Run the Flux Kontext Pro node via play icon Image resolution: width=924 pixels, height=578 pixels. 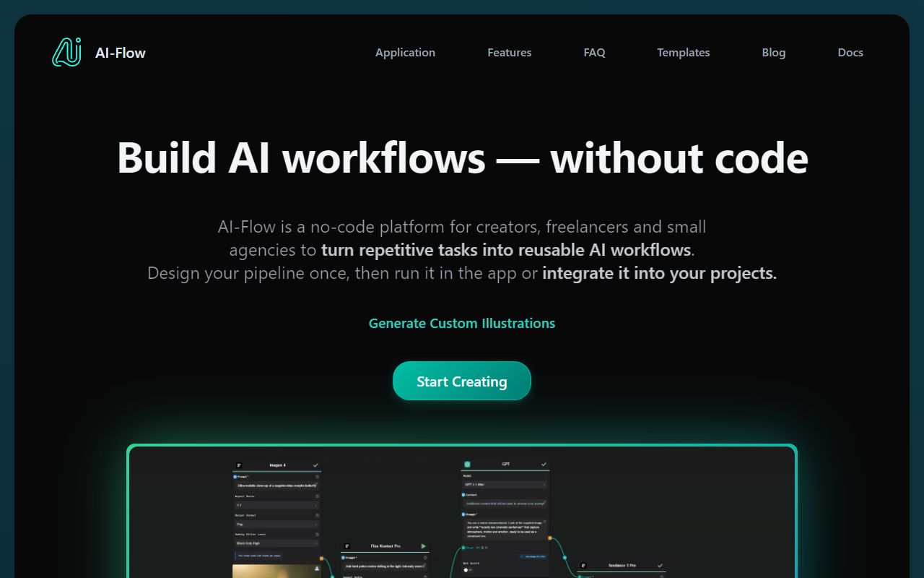pyautogui.click(x=424, y=546)
